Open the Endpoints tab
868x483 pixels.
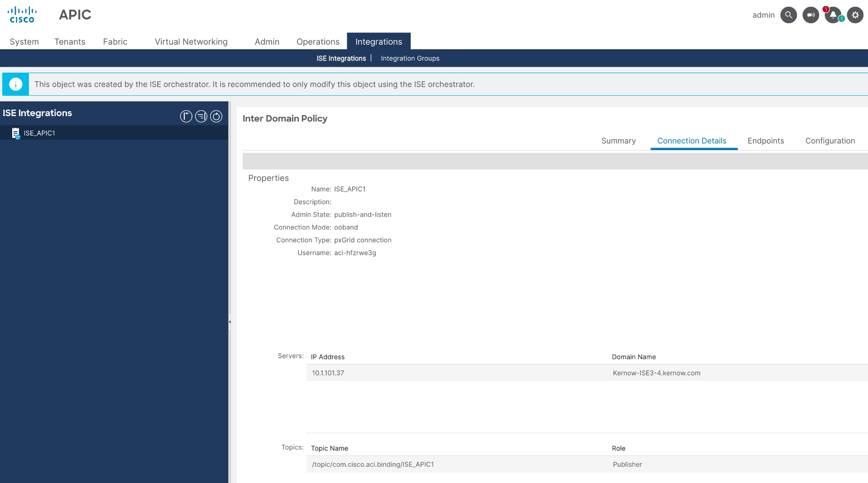(766, 141)
